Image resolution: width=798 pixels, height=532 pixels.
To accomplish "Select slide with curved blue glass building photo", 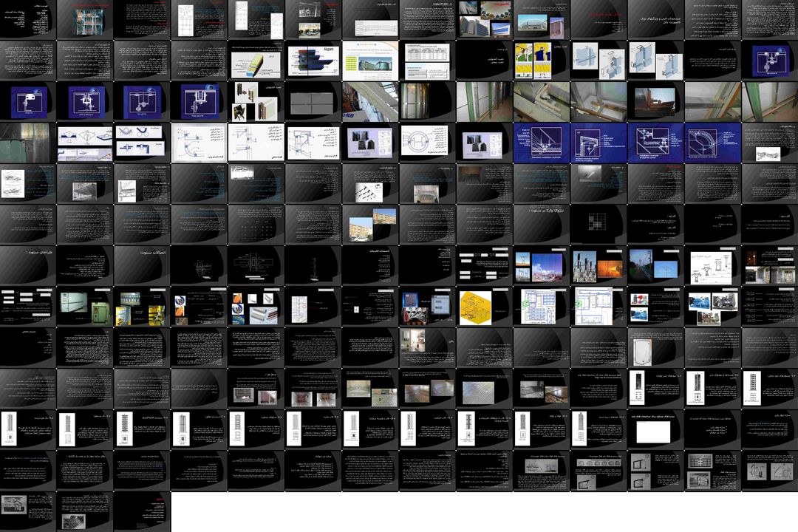I will [x=541, y=19].
